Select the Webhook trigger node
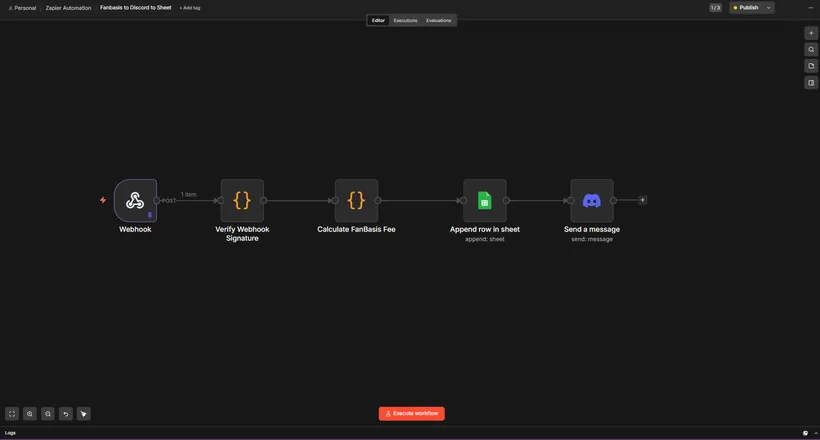The width and height of the screenshot is (820, 440). 135,200
